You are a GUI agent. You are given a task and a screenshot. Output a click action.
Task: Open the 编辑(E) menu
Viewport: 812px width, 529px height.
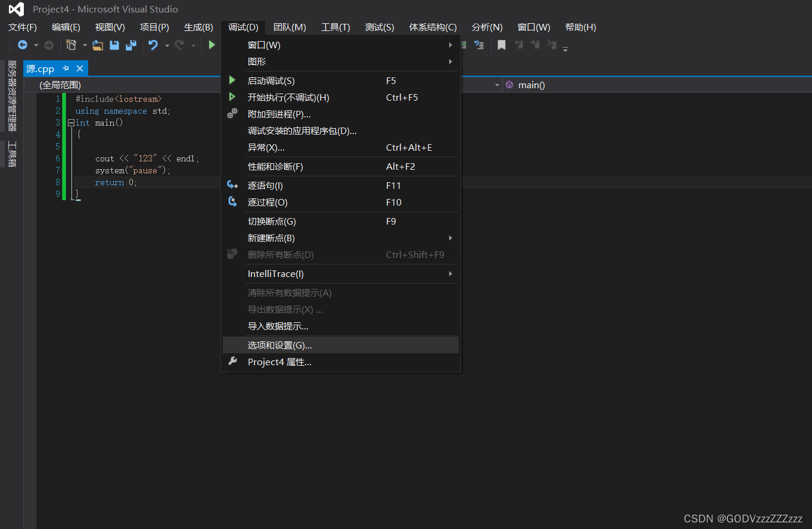pyautogui.click(x=66, y=27)
